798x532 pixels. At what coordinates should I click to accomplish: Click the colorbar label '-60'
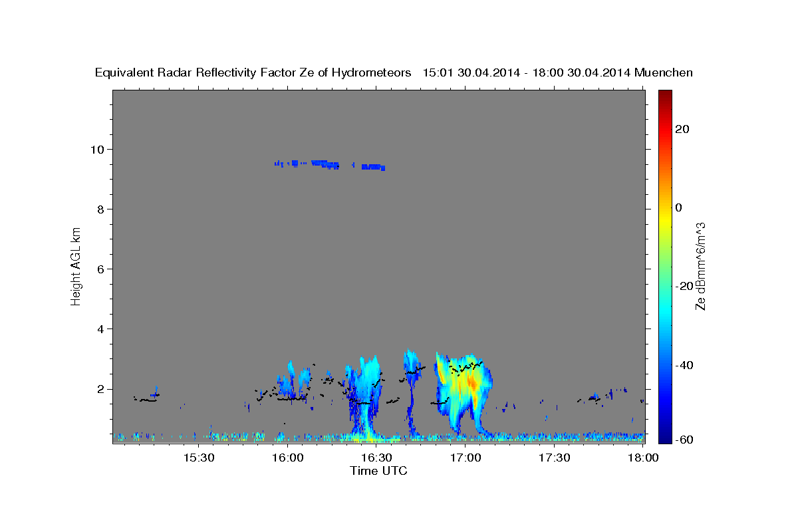click(684, 439)
